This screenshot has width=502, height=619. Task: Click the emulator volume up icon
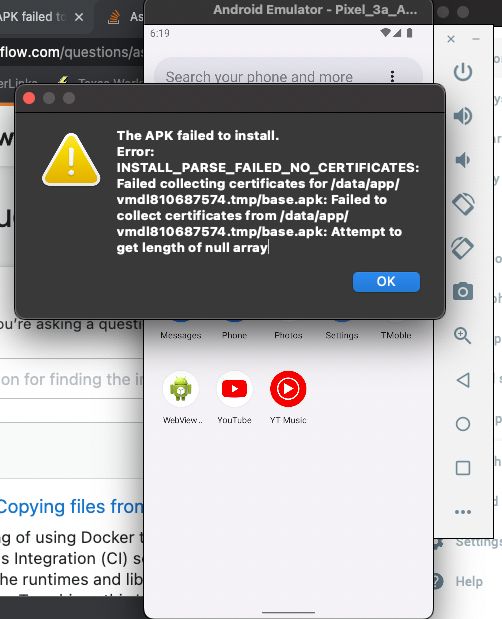[463, 116]
